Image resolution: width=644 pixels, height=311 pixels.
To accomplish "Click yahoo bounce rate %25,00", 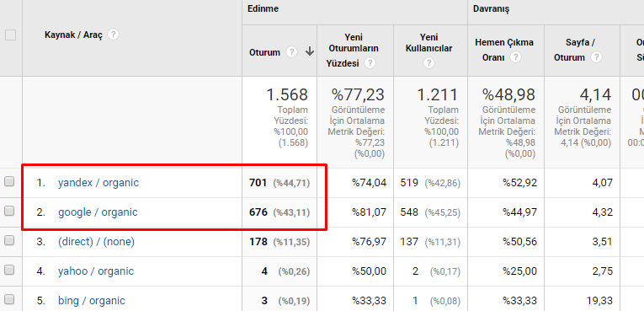I will click(x=519, y=271).
